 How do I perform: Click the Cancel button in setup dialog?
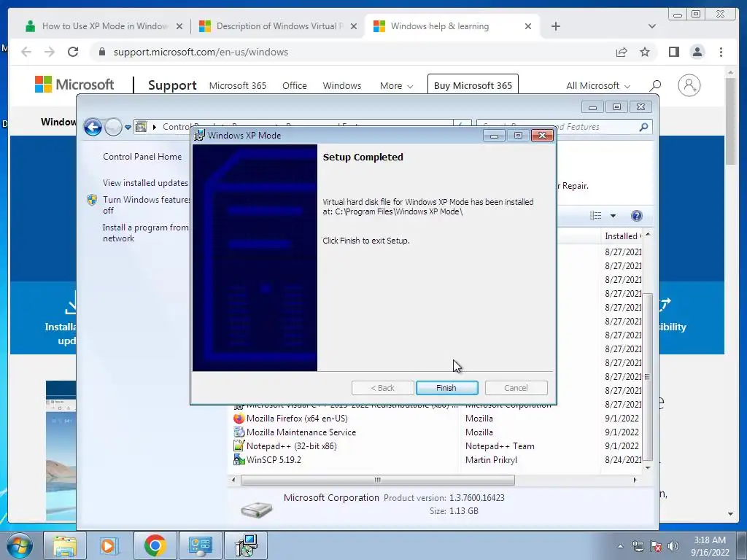pos(516,388)
